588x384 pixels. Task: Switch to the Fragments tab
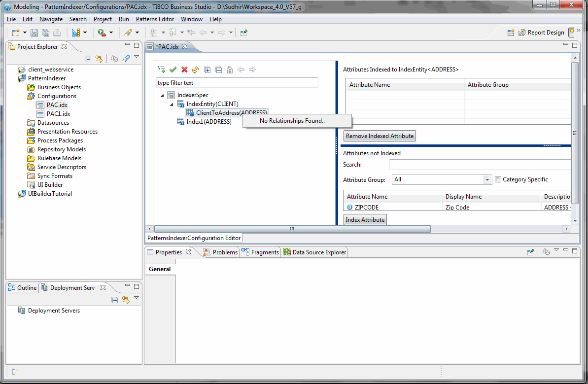[x=260, y=252]
